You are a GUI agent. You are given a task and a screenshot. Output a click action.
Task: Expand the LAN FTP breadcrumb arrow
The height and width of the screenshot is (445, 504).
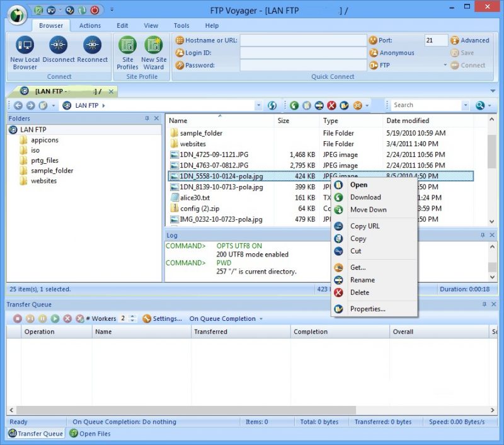pyautogui.click(x=103, y=105)
